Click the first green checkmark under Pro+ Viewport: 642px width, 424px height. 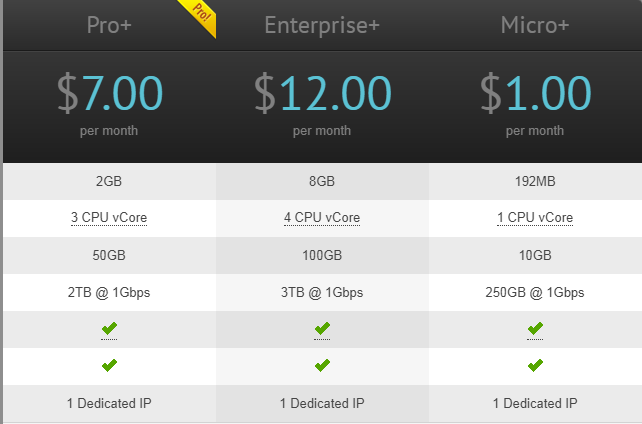(x=109, y=328)
